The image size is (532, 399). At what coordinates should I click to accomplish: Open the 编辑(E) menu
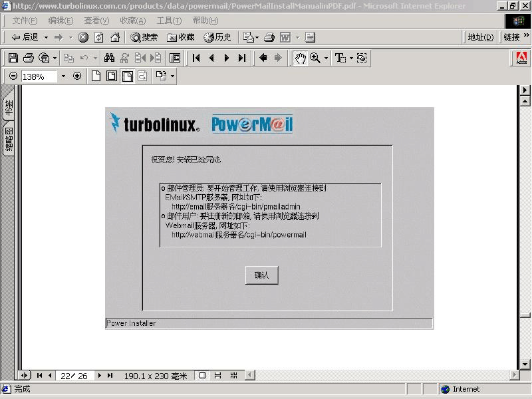[61, 21]
